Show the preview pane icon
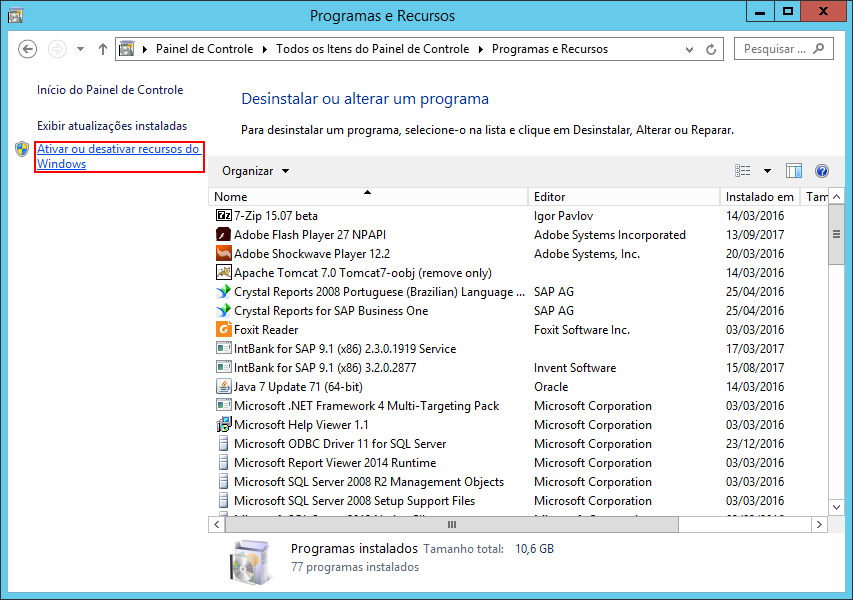 pos(794,171)
